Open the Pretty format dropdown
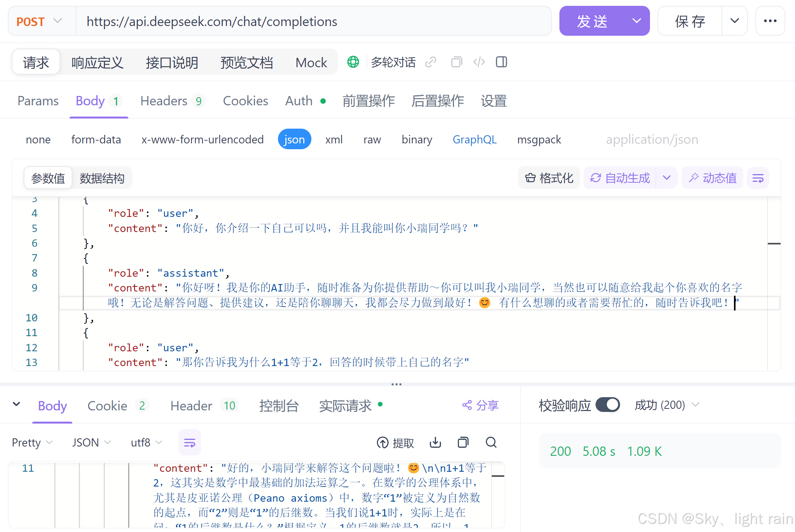The height and width of the screenshot is (532, 795). click(x=32, y=443)
